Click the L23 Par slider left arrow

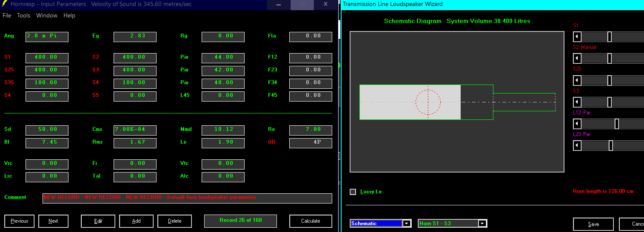coord(577,145)
